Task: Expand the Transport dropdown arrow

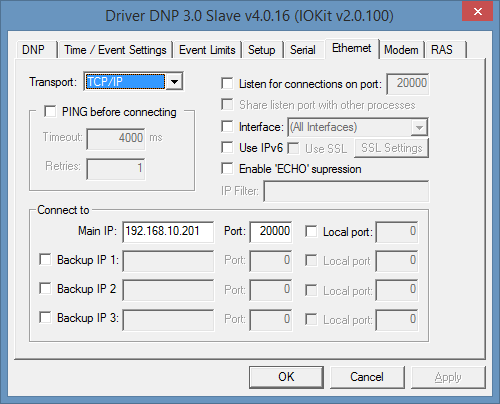Action: tap(174, 82)
